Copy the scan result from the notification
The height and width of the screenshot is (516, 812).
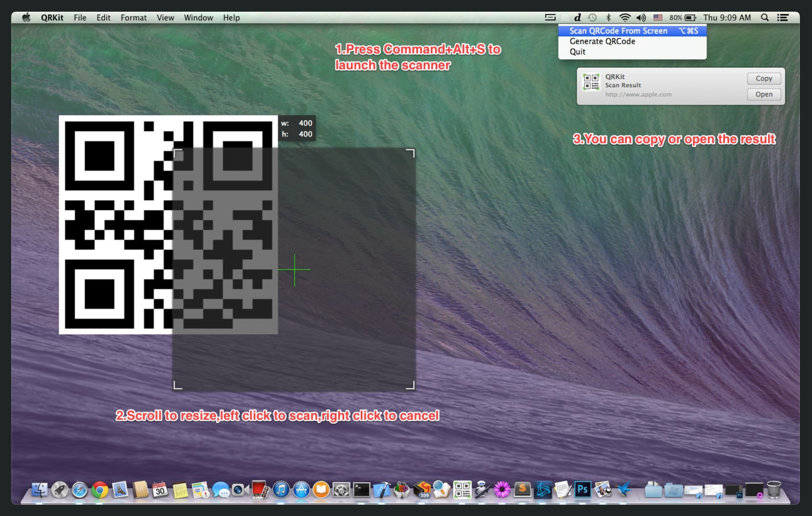(764, 79)
